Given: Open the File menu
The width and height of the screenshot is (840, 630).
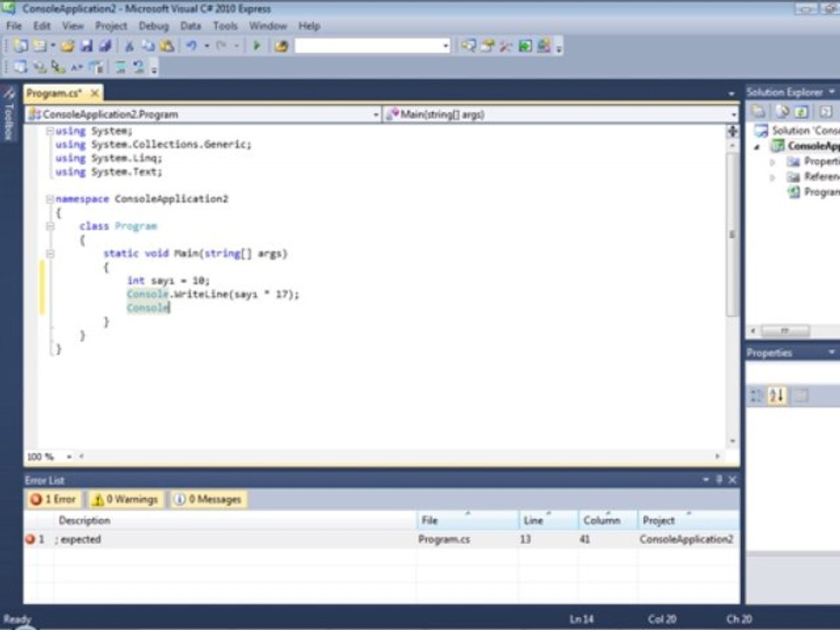Looking at the screenshot, I should (14, 25).
